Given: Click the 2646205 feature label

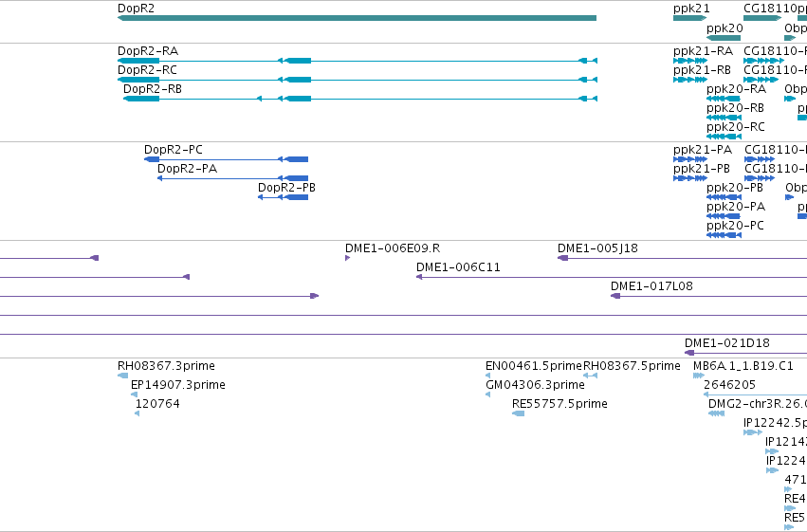Looking at the screenshot, I should (x=729, y=385).
